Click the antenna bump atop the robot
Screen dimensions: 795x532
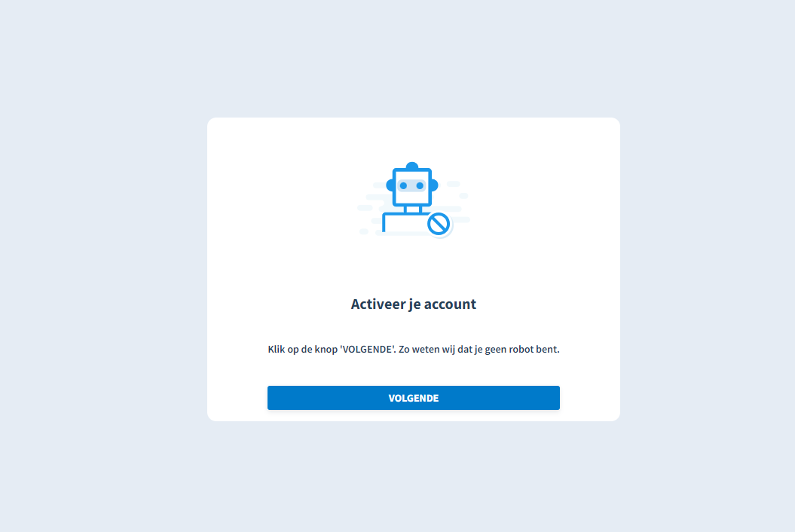pos(412,166)
